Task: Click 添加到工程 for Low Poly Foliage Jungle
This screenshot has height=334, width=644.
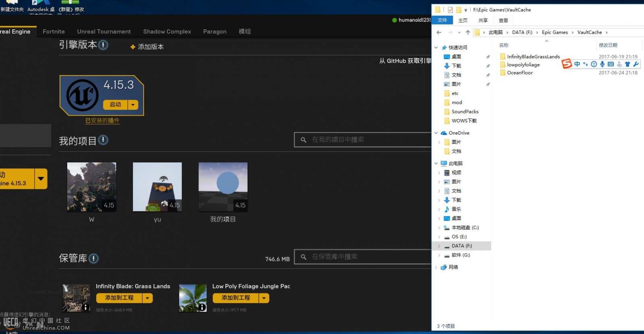Action: pos(235,298)
